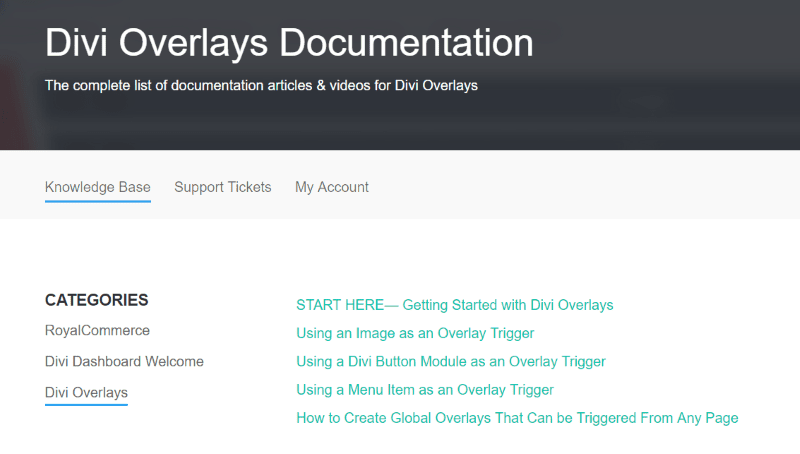Open Using an Image as Overlay Trigger article
This screenshot has height=454, width=800.
pyautogui.click(x=415, y=334)
